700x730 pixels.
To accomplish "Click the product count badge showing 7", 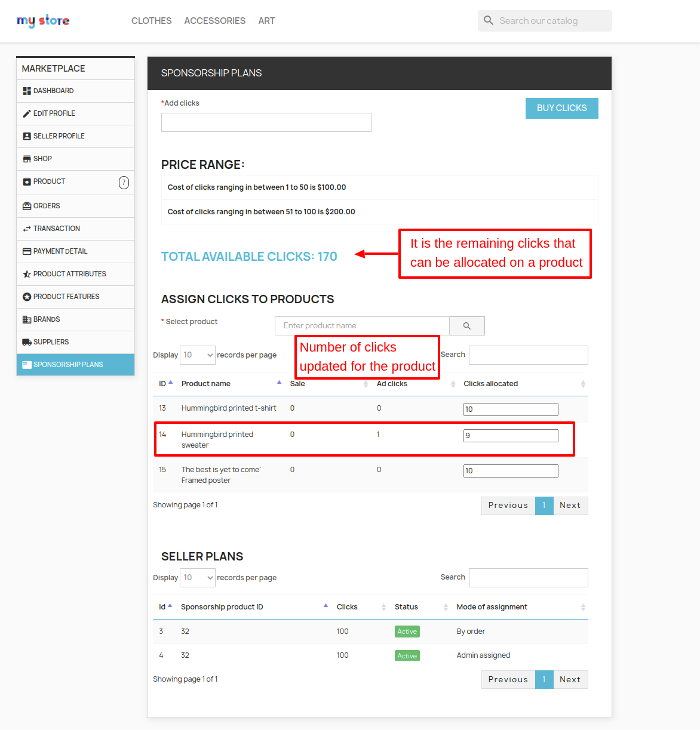I will coord(124,183).
